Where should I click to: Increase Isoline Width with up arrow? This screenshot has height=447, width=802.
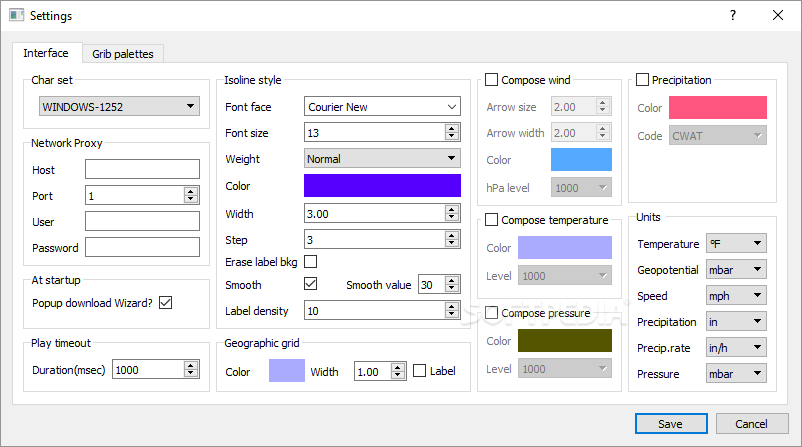point(452,210)
